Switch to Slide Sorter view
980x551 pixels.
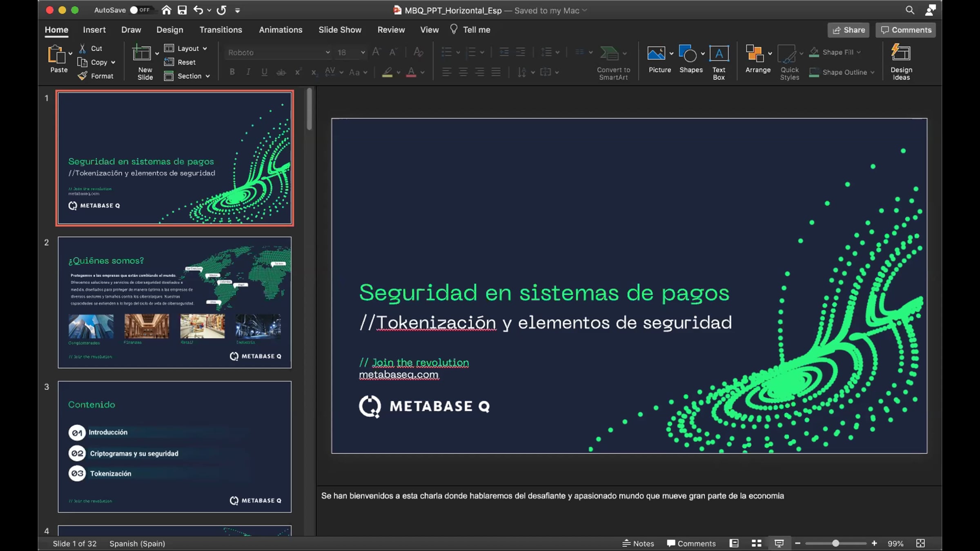coord(757,543)
